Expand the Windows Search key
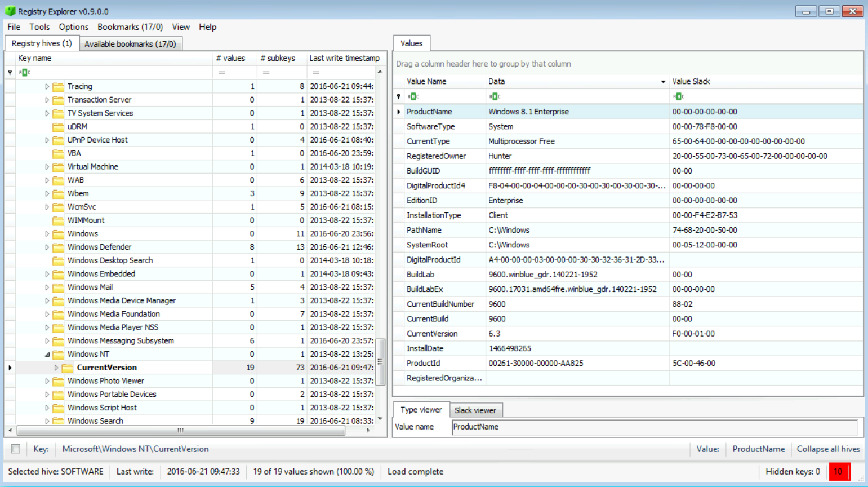This screenshot has height=487, width=868. (x=47, y=421)
